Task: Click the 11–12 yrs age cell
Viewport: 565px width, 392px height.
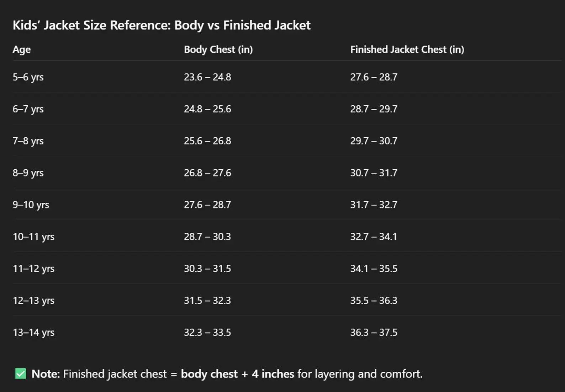Action: [x=33, y=269]
